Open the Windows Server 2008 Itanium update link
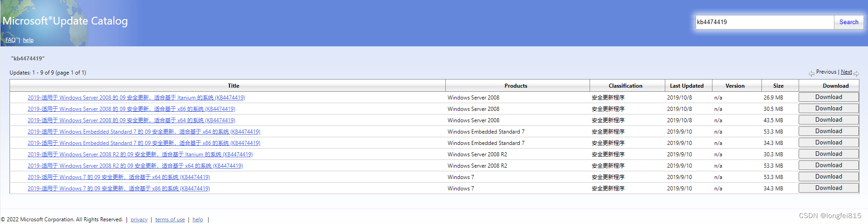The height and width of the screenshot is (224, 868). coord(136,98)
